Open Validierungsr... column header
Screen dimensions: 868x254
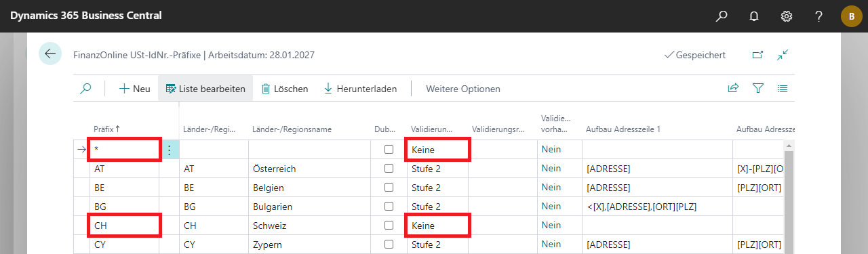pos(498,129)
